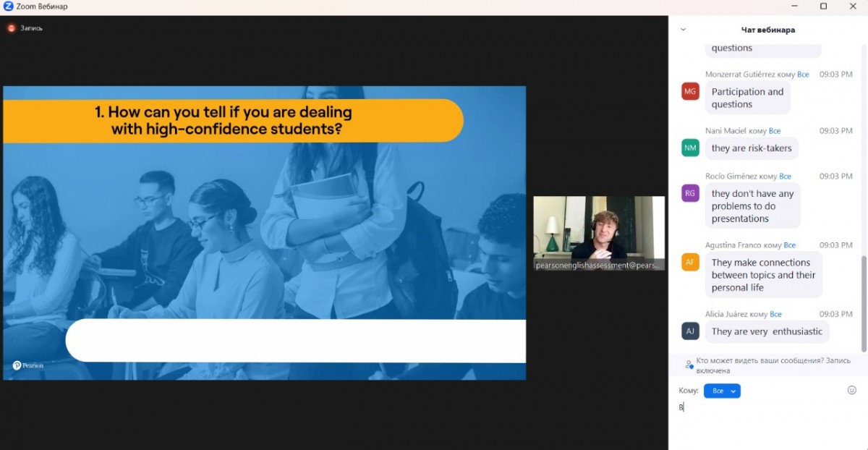The height and width of the screenshot is (450, 868).
Task: Click the NM avatar of Nani Maciel
Action: [x=690, y=148]
